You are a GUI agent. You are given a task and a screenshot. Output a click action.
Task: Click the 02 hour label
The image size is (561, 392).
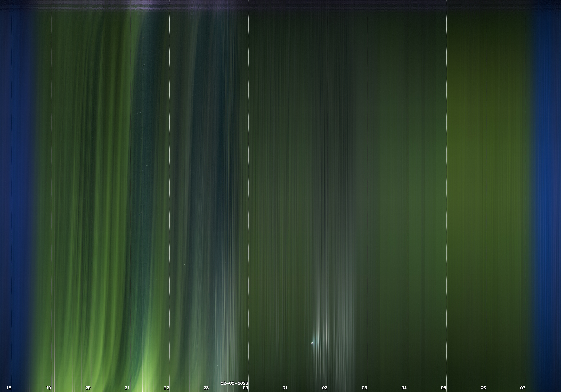(x=324, y=388)
